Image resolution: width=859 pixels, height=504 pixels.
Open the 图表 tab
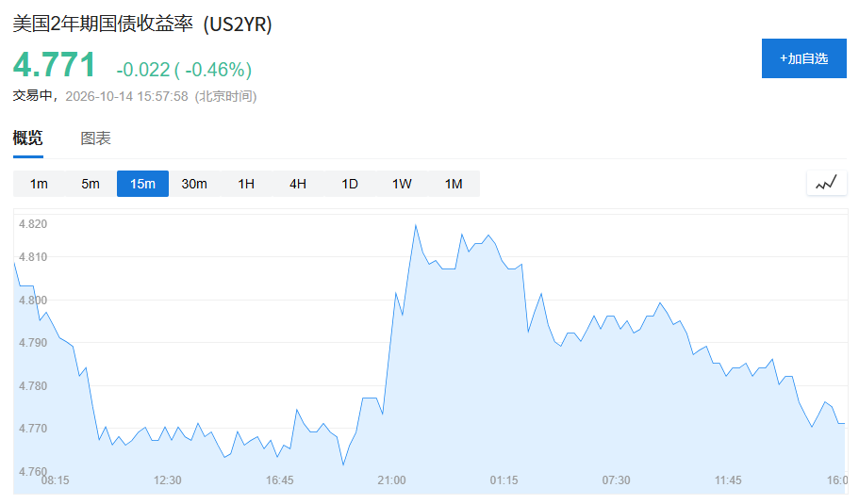click(x=96, y=138)
